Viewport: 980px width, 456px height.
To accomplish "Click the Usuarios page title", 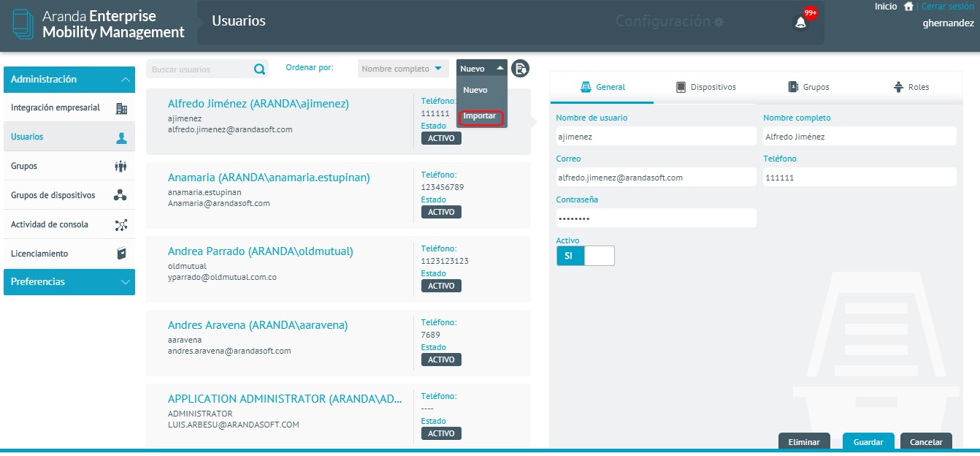I will pos(239,21).
